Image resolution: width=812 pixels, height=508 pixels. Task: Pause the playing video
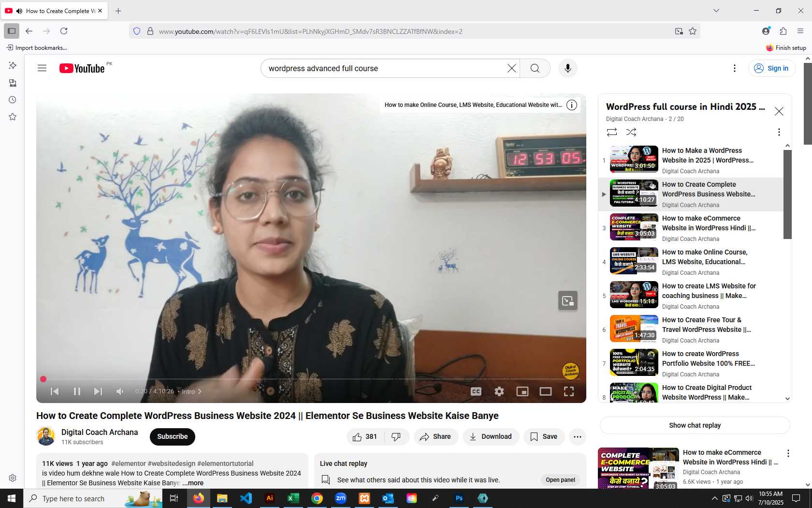(77, 391)
